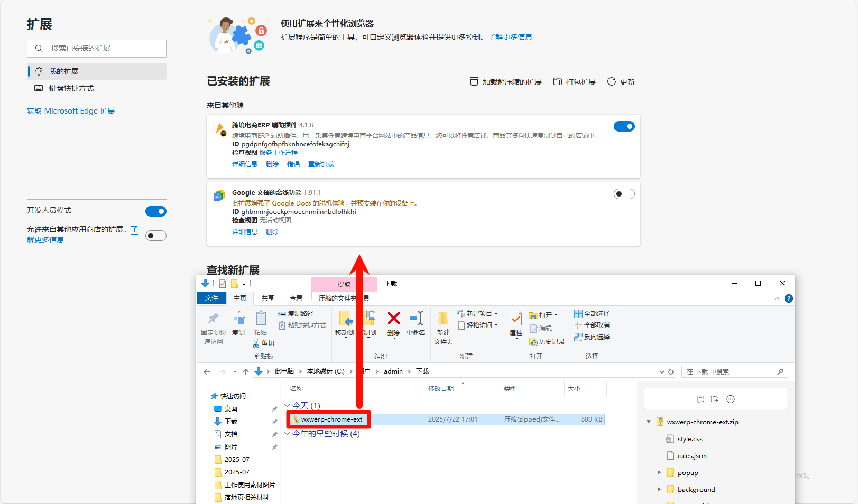Open the 了解更多信息 link in header
Screen dimensions: 858x504
click(x=510, y=37)
